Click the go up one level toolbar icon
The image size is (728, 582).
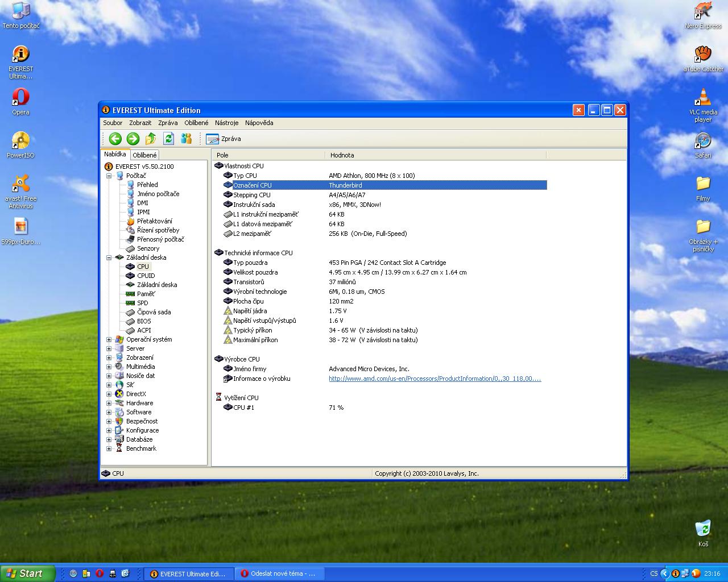click(x=151, y=139)
